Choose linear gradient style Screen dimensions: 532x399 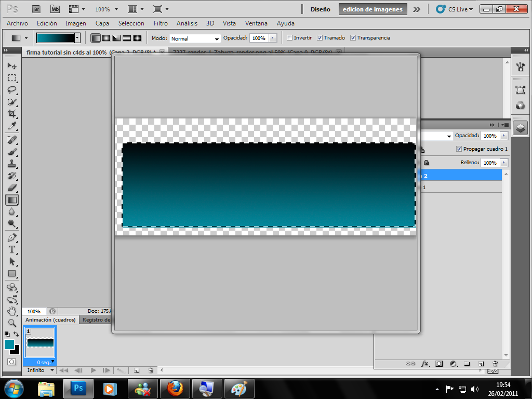(x=96, y=38)
